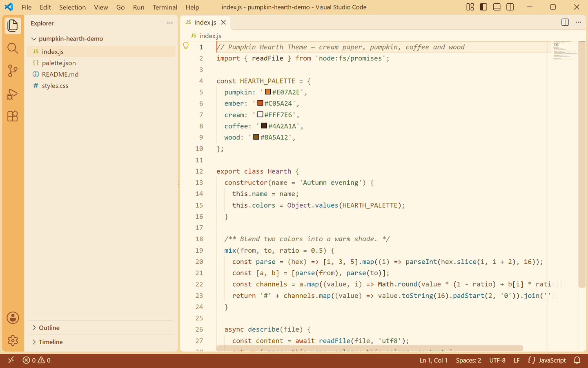Open the Manage gear menu
The image size is (588, 368).
[x=13, y=340]
